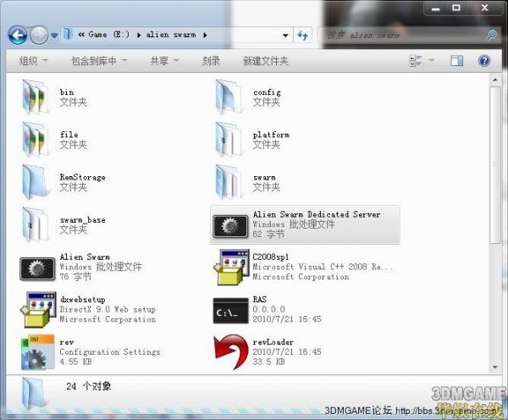
Task: Select the rev configuration settings icon
Action: (x=38, y=352)
